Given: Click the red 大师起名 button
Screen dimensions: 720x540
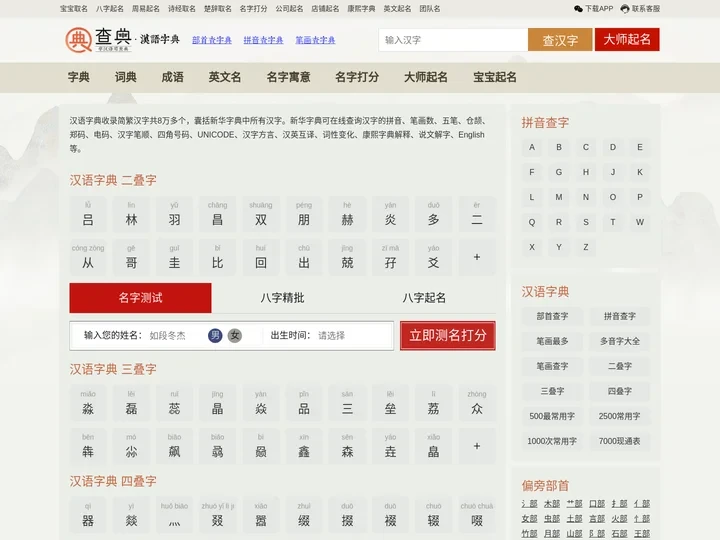Looking at the screenshot, I should [x=627, y=39].
